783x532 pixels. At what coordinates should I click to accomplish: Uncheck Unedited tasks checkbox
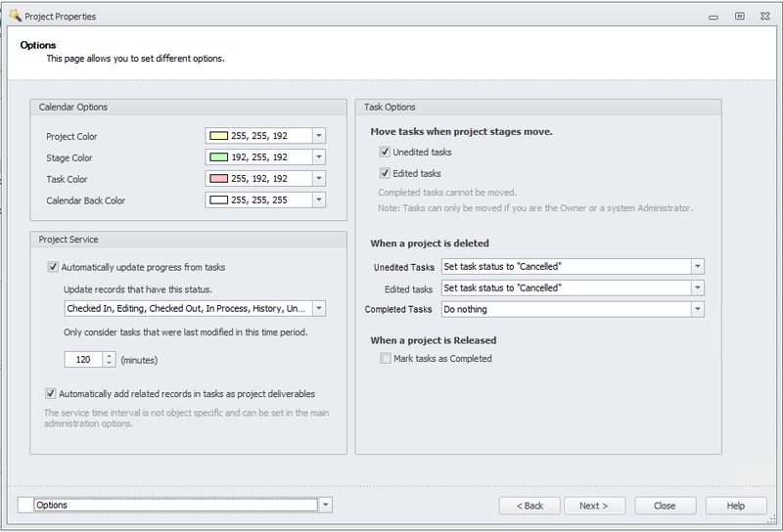coord(385,152)
